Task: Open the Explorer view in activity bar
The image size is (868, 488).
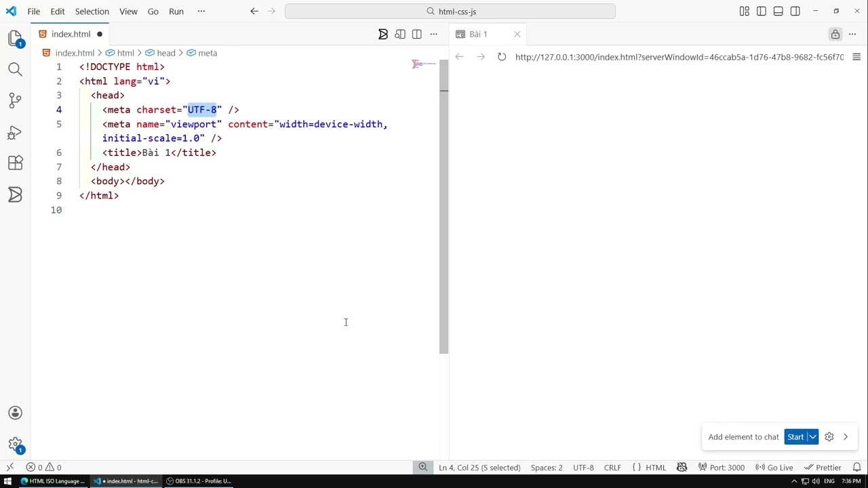Action: (15, 38)
